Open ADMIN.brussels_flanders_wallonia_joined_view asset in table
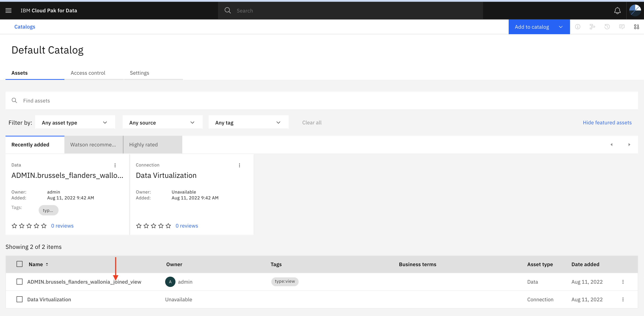 coord(84,282)
